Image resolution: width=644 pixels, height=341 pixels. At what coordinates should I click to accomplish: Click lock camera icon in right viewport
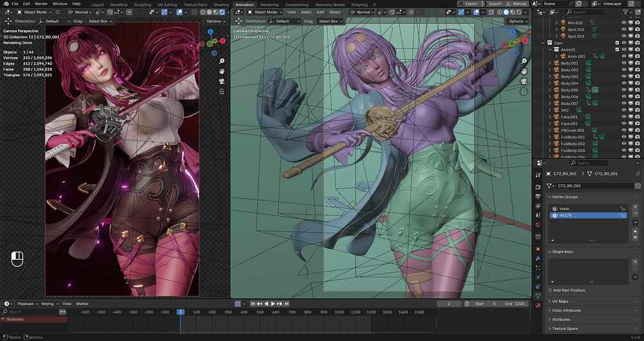coord(524,92)
